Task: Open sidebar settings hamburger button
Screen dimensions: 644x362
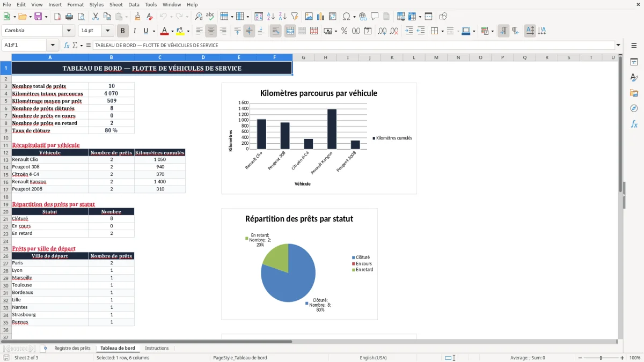Action: click(x=634, y=46)
